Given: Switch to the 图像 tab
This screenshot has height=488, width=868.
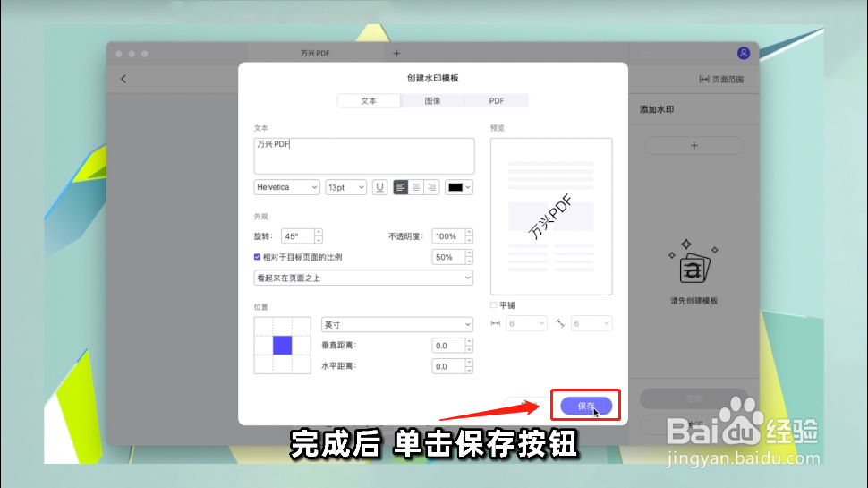Looking at the screenshot, I should coord(432,101).
